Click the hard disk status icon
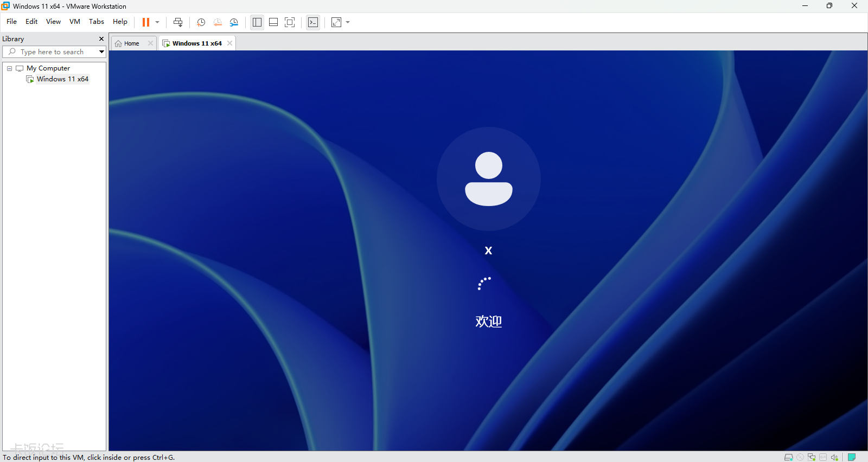The width and height of the screenshot is (868, 462). 789,457
